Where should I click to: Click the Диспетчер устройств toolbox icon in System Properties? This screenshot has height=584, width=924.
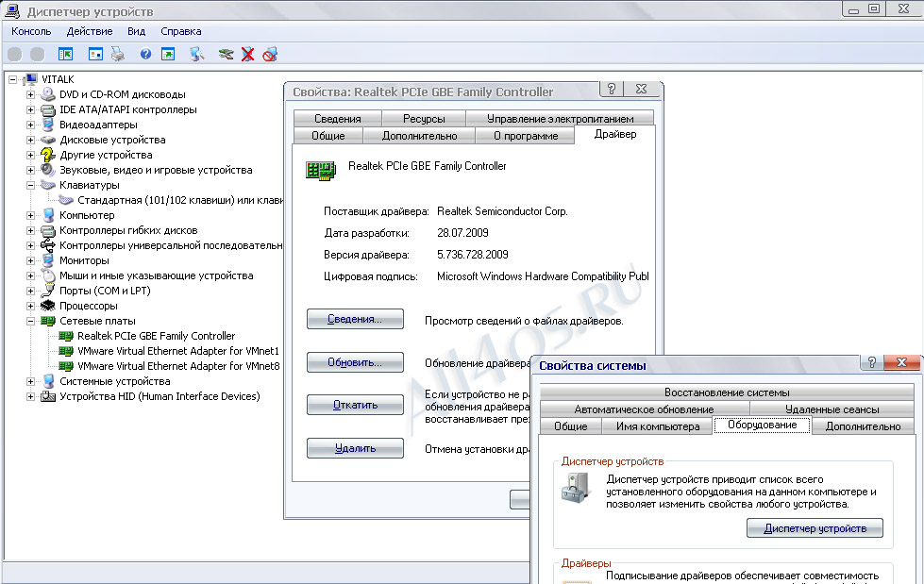(576, 489)
